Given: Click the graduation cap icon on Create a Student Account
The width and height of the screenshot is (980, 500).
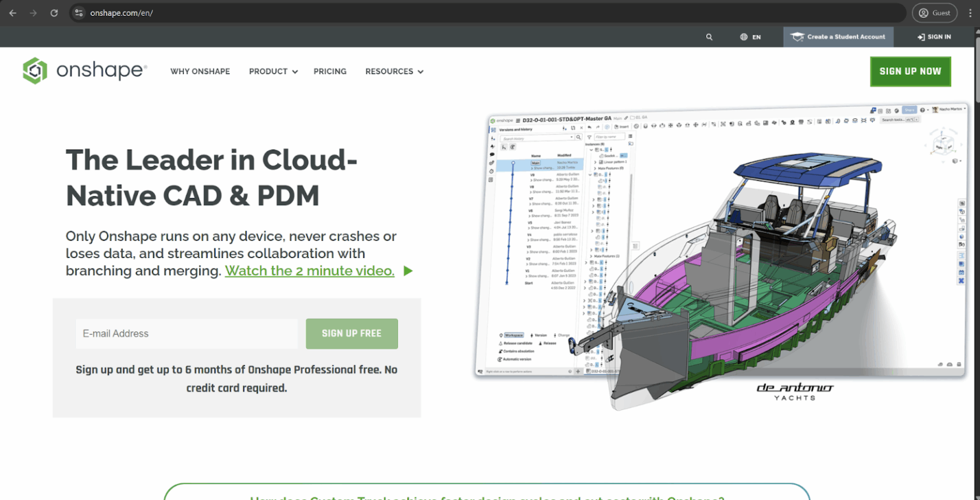Looking at the screenshot, I should click(798, 36).
